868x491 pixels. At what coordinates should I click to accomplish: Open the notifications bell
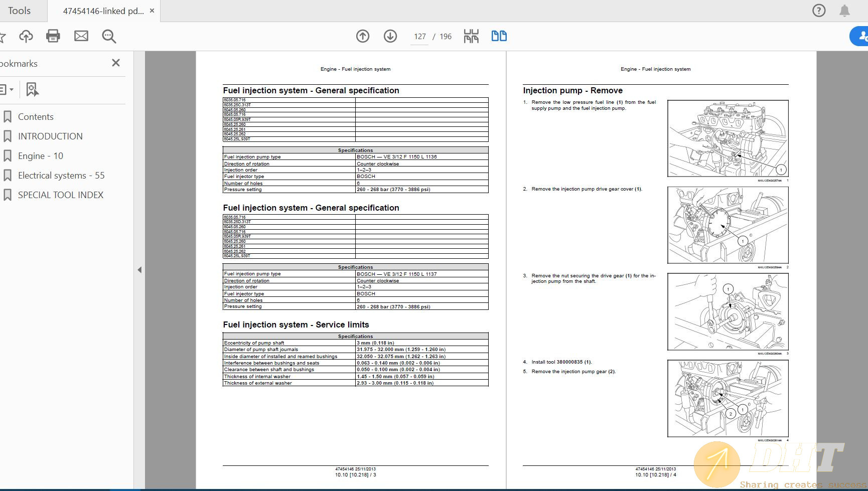845,11
